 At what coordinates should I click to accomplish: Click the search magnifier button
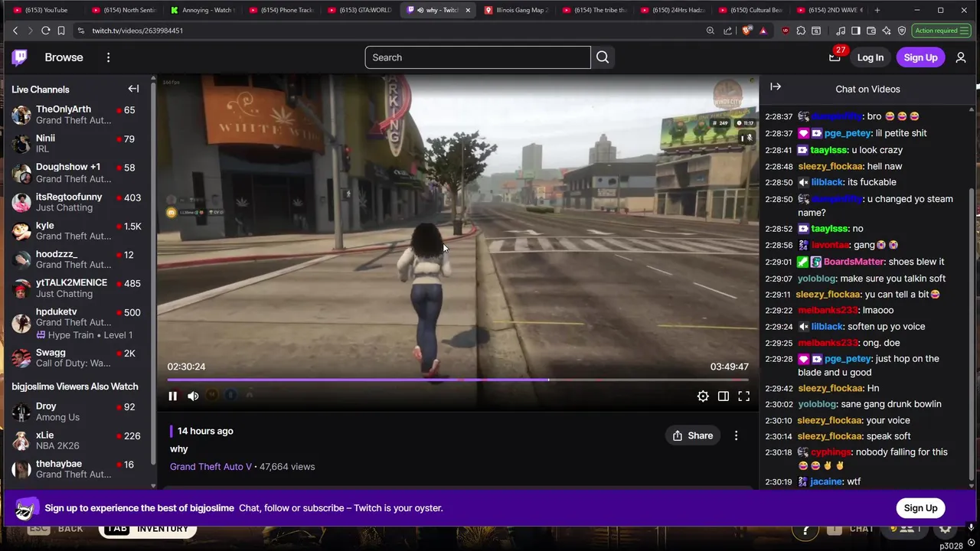pos(603,57)
